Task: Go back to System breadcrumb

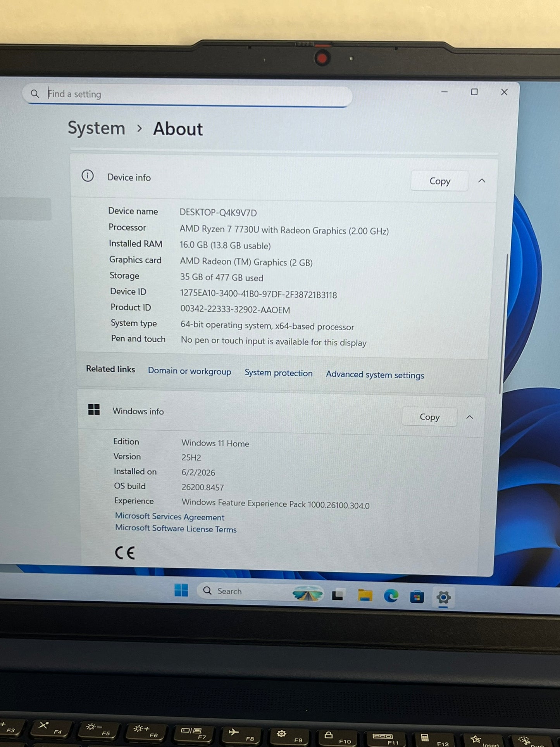Action: (x=96, y=128)
